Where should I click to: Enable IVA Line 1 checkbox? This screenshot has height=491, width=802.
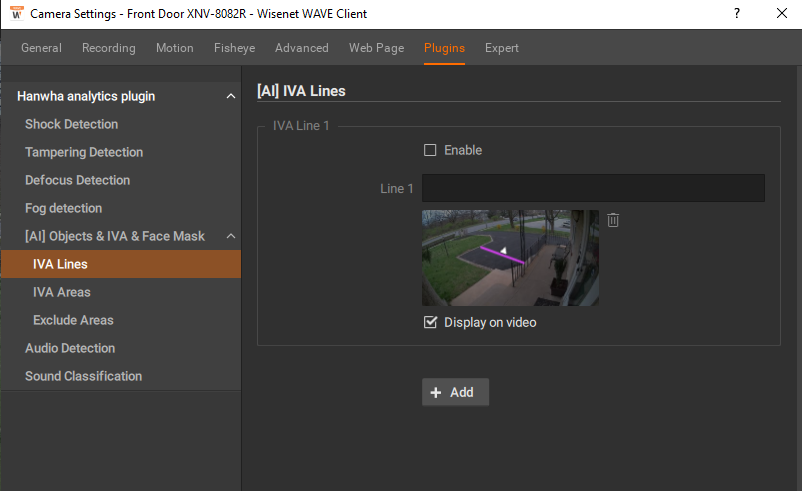430,150
